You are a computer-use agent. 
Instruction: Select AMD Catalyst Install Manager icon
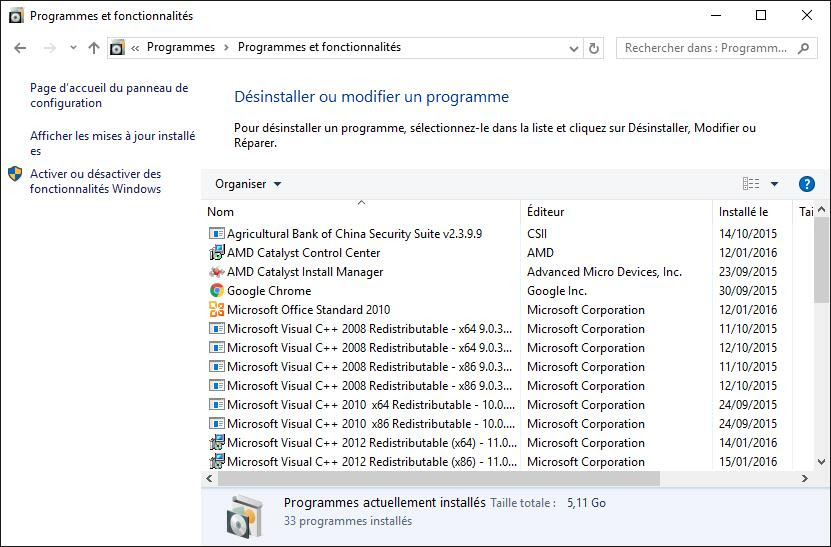(x=216, y=272)
